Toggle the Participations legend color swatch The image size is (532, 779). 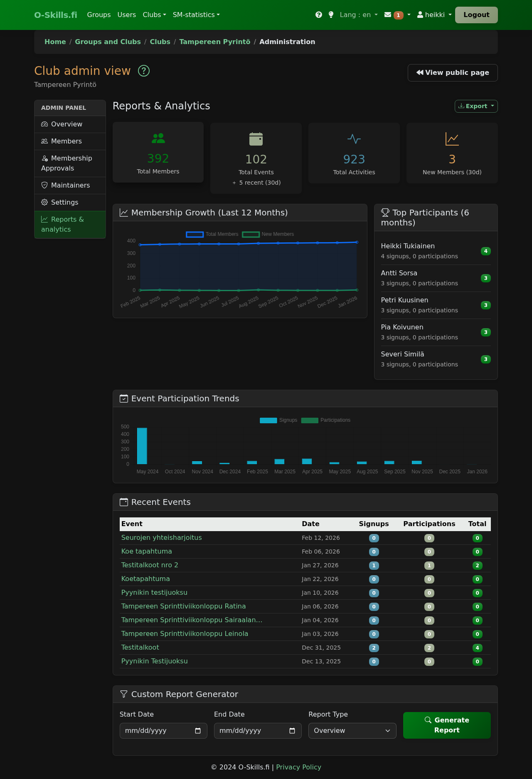pos(310,420)
